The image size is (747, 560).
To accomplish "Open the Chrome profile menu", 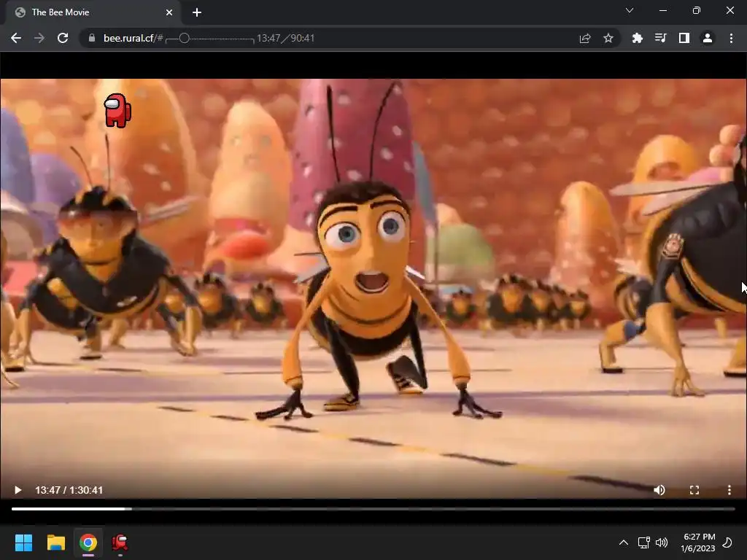I will point(708,38).
